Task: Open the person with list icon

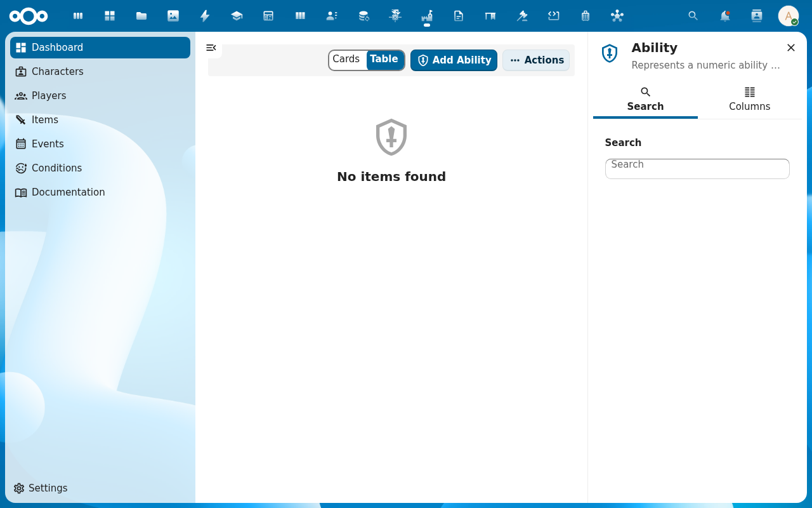Action: coord(332,16)
